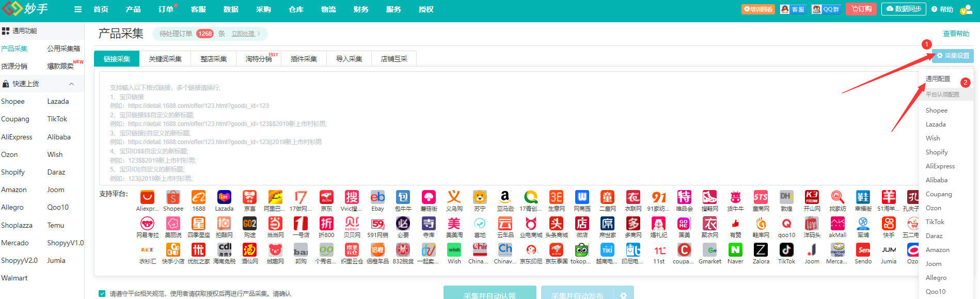The width and height of the screenshot is (980, 299).
Task: Select the TikTok platform icon in grid
Action: pyautogui.click(x=786, y=250)
